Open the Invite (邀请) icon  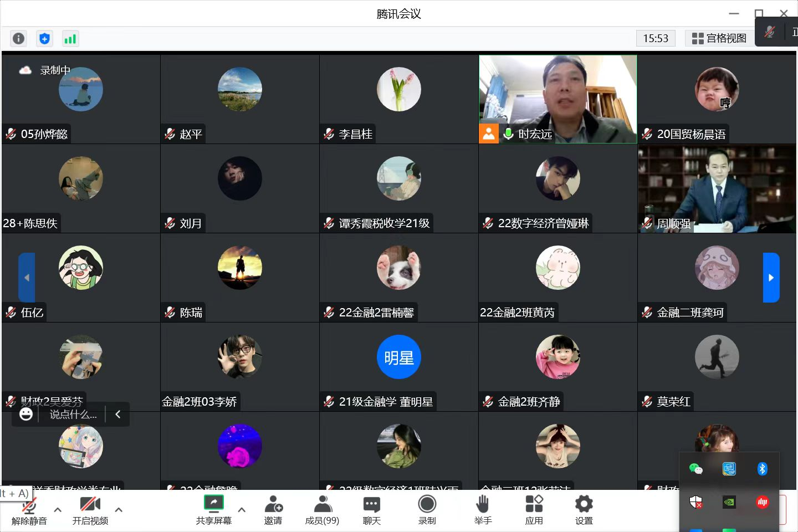click(x=273, y=510)
